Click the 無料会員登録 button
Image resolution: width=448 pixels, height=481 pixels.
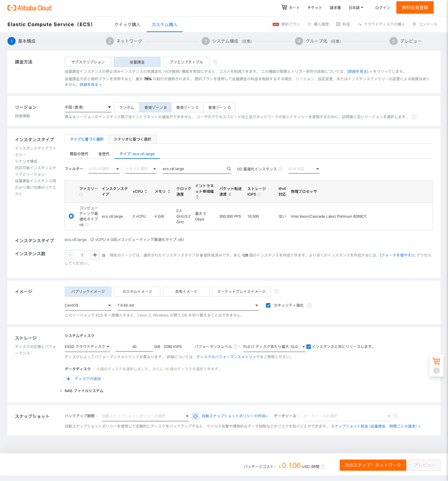[415, 8]
